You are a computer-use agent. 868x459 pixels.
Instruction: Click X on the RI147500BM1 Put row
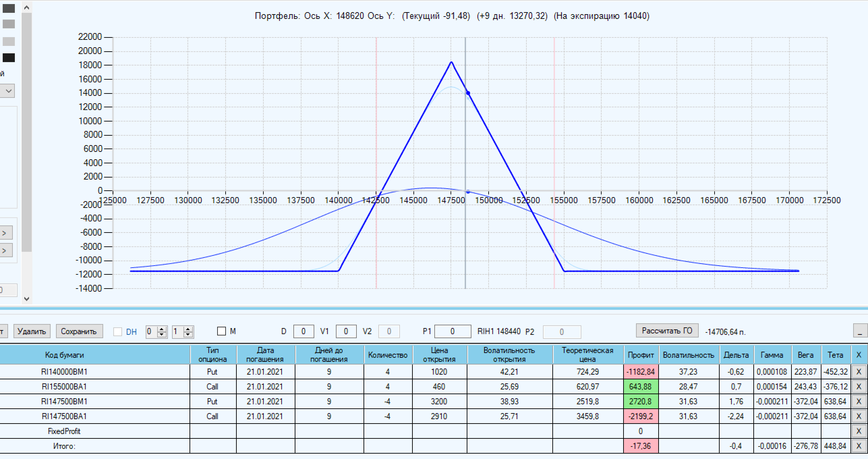click(859, 402)
